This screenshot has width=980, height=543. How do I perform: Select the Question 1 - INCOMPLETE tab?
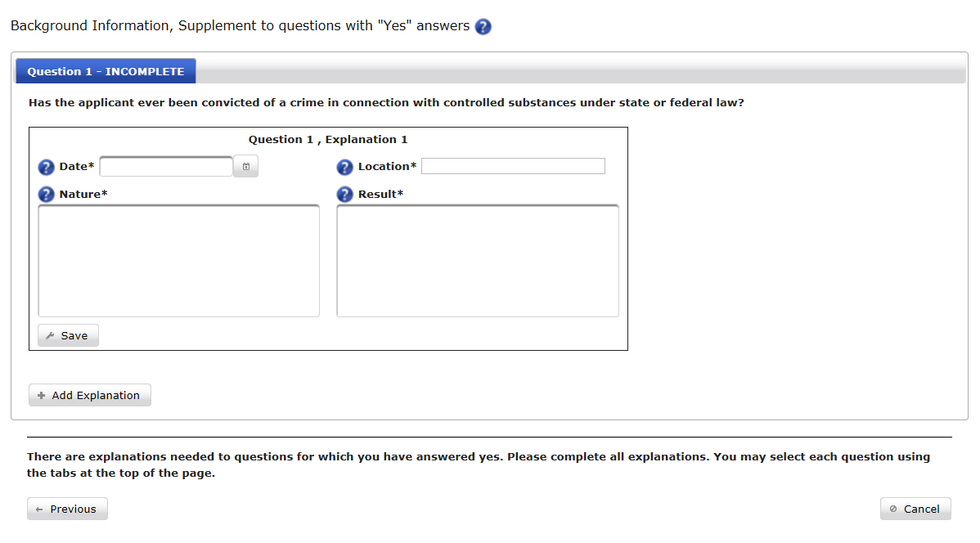point(106,71)
